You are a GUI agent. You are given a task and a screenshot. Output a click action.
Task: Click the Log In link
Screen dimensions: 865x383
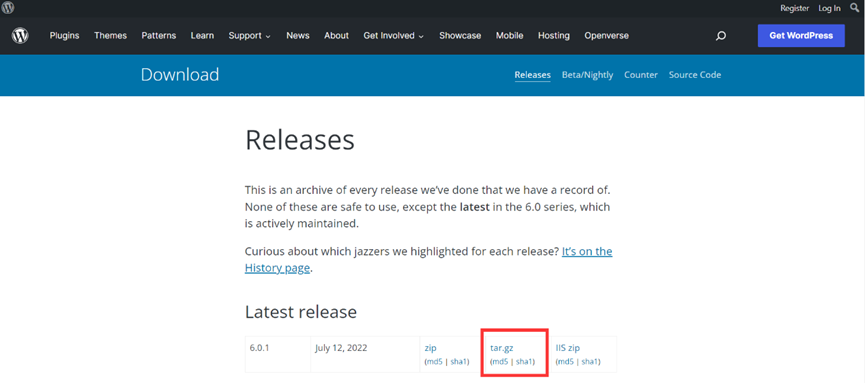[x=830, y=8]
